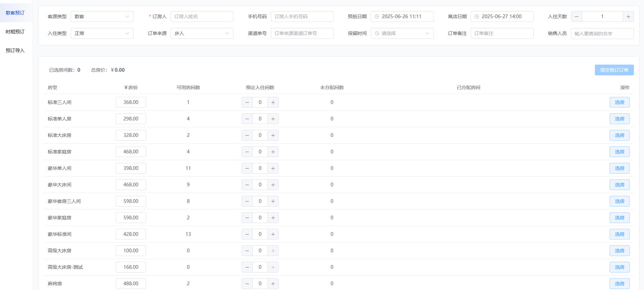Decrease room count for 高级大床房
Image resolution: width=644 pixels, height=290 pixels.
click(247, 251)
